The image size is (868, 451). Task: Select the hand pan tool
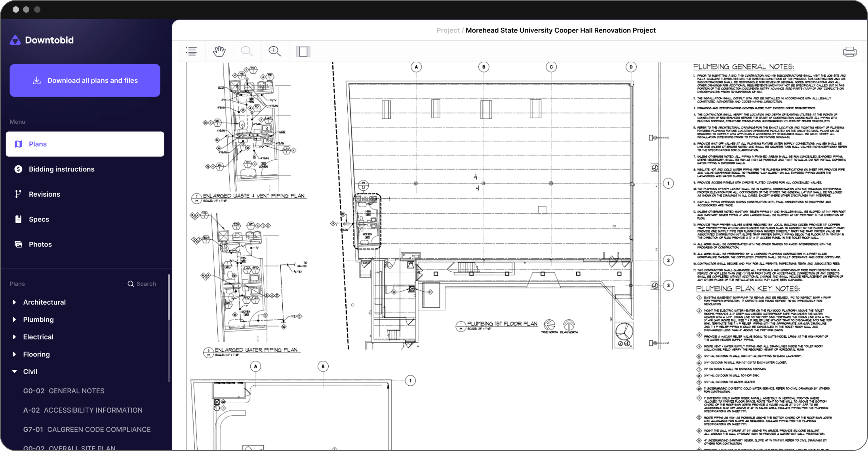tap(219, 51)
